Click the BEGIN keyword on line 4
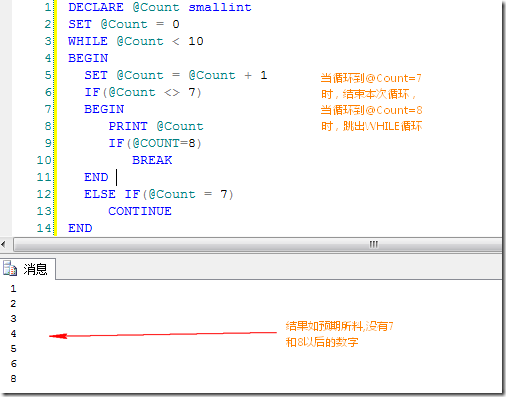506x397 pixels. point(88,58)
